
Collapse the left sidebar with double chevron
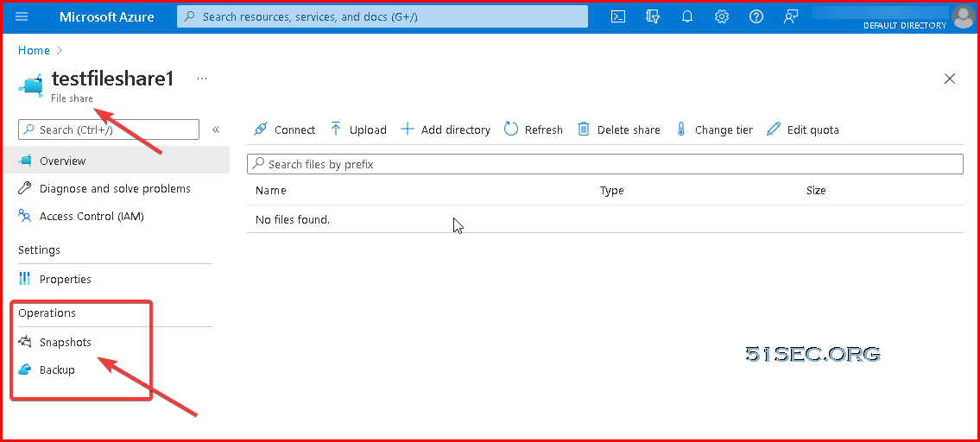point(216,130)
